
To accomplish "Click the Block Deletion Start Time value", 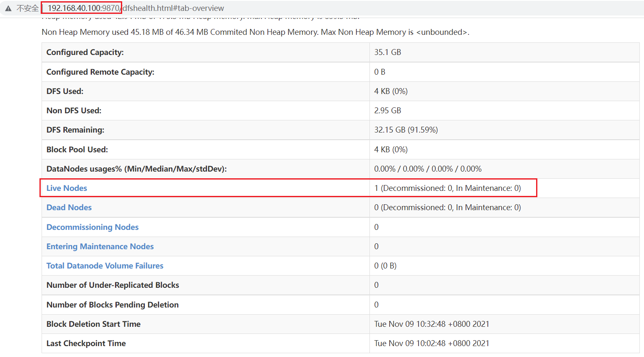I will (432, 324).
